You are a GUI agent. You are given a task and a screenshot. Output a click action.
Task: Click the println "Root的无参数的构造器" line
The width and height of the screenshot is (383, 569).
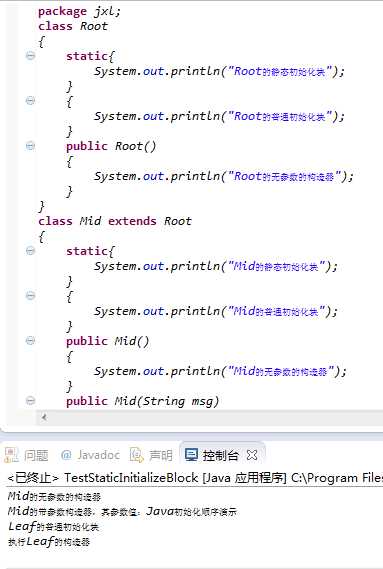click(x=224, y=176)
